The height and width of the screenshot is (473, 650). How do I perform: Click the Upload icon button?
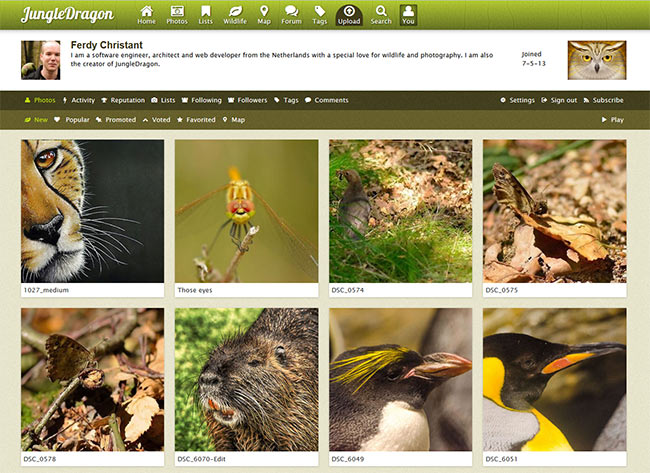coord(349,15)
